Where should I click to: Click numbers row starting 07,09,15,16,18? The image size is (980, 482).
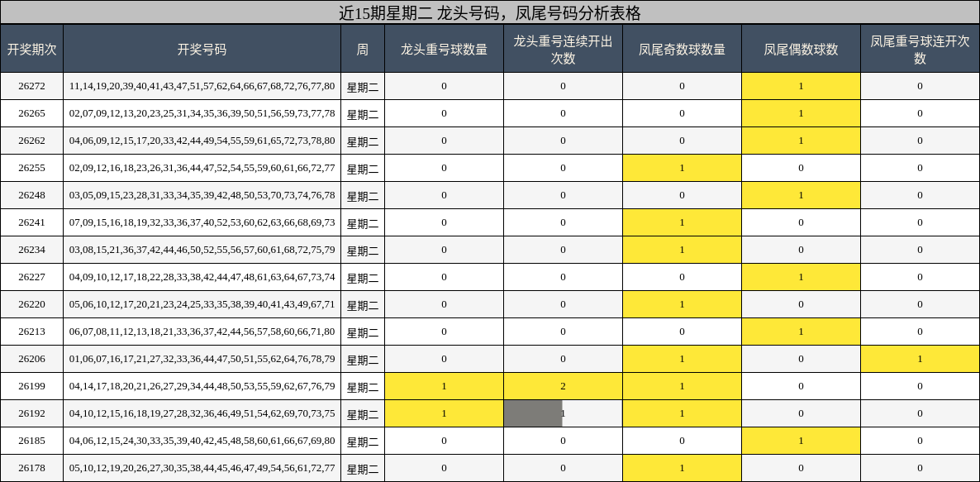tap(202, 222)
